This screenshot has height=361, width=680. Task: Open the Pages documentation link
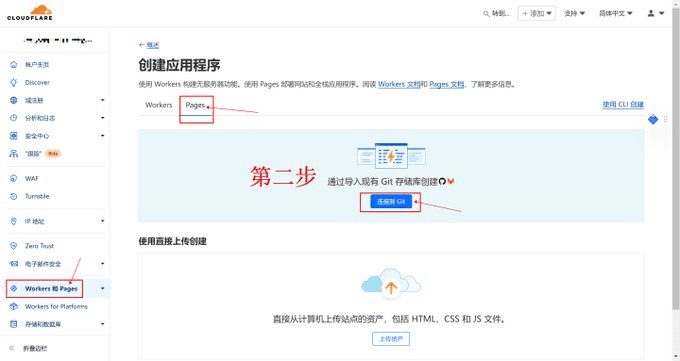446,84
